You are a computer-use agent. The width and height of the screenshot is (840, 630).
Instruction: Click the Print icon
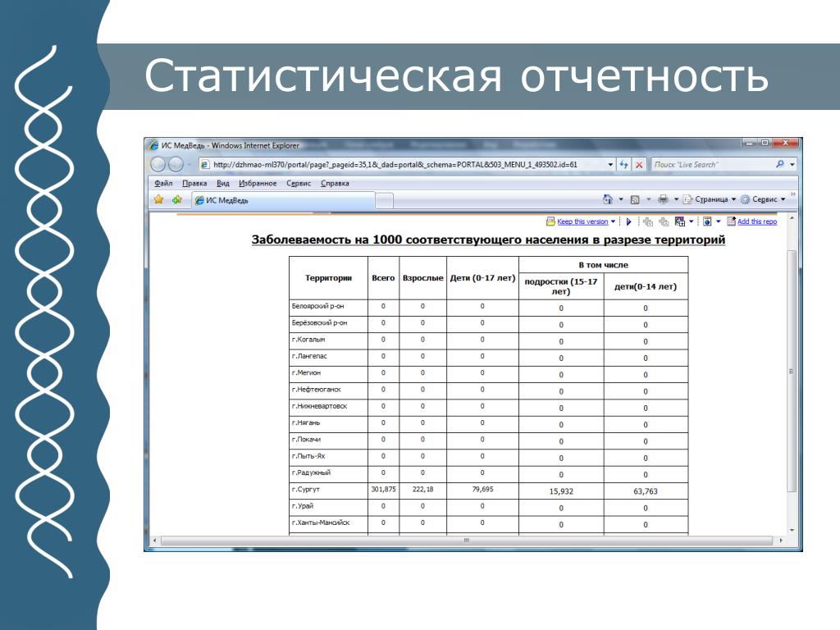pyautogui.click(x=663, y=199)
